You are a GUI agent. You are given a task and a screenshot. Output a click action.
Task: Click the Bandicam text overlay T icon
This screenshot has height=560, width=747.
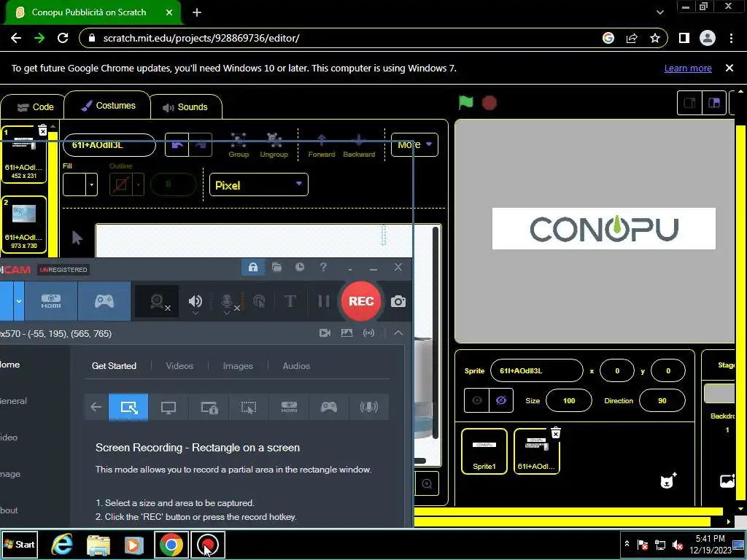point(290,301)
